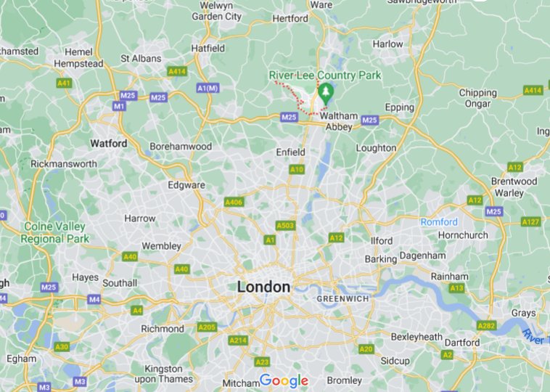Screen dimensions: 550x392
Task: Click the Kingston upon Thames label
Action: pyautogui.click(x=164, y=374)
